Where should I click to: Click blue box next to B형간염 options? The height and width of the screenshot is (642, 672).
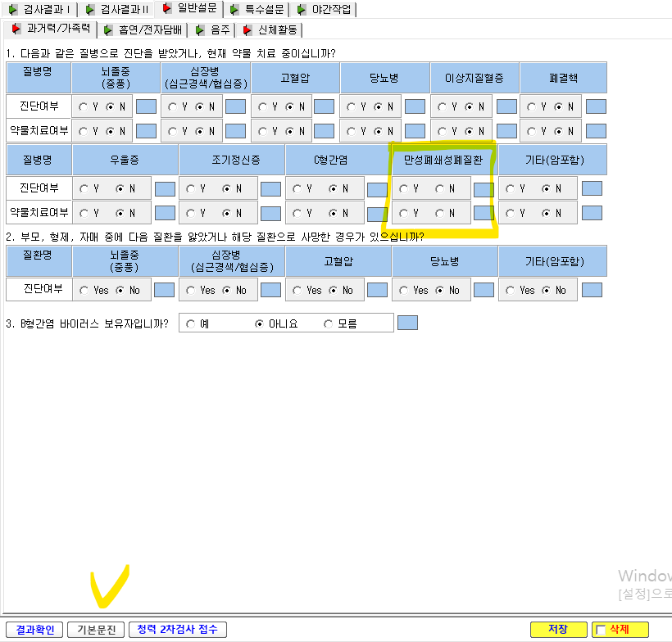coord(407,323)
